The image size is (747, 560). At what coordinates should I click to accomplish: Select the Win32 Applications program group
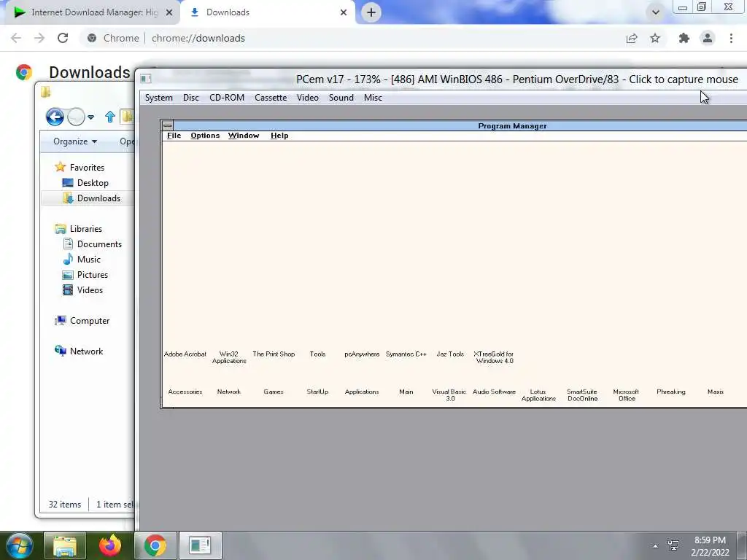[228, 357]
